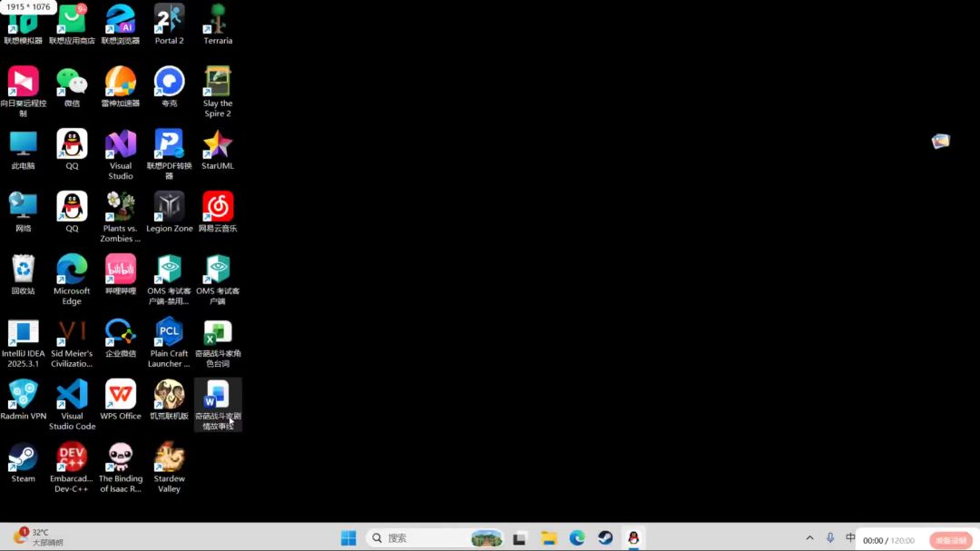Select Slay the Spire 2 icon

point(218,92)
